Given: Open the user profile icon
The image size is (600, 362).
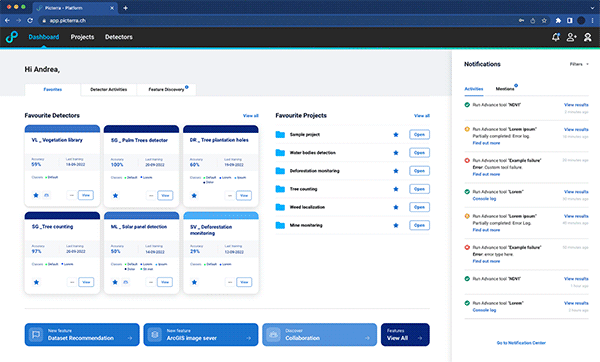Looking at the screenshot, I should pos(587,37).
